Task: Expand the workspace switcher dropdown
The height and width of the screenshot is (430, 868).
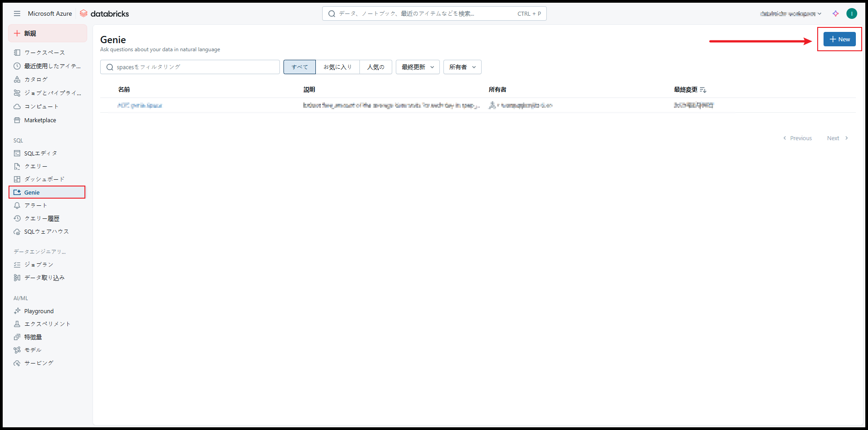Action: click(x=791, y=13)
